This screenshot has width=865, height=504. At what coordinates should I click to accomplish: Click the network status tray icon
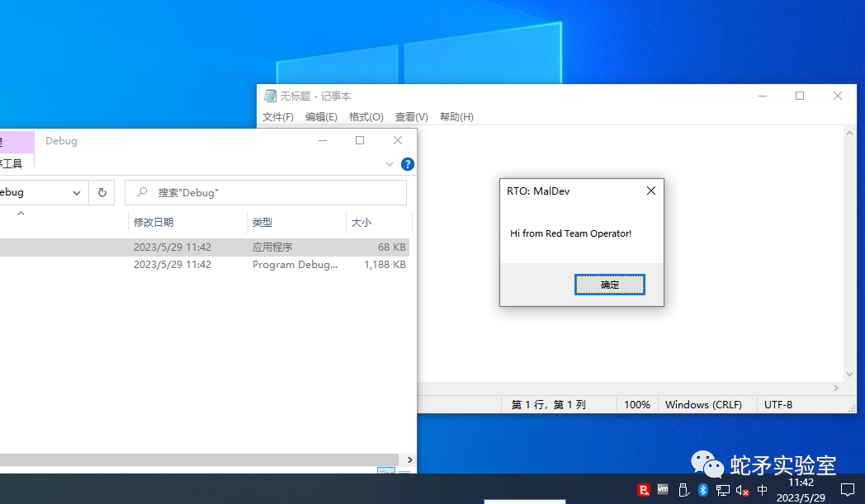click(722, 489)
